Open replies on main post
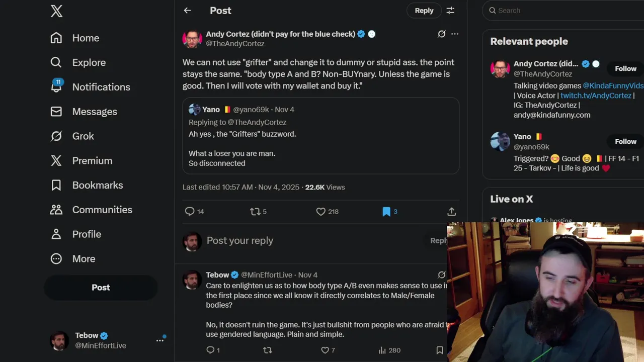 coord(190,212)
